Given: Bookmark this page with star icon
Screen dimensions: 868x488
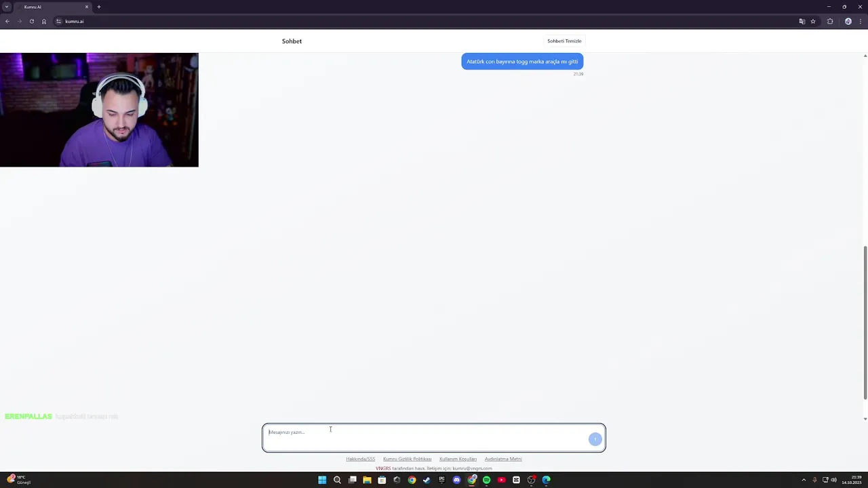Looking at the screenshot, I should [813, 21].
